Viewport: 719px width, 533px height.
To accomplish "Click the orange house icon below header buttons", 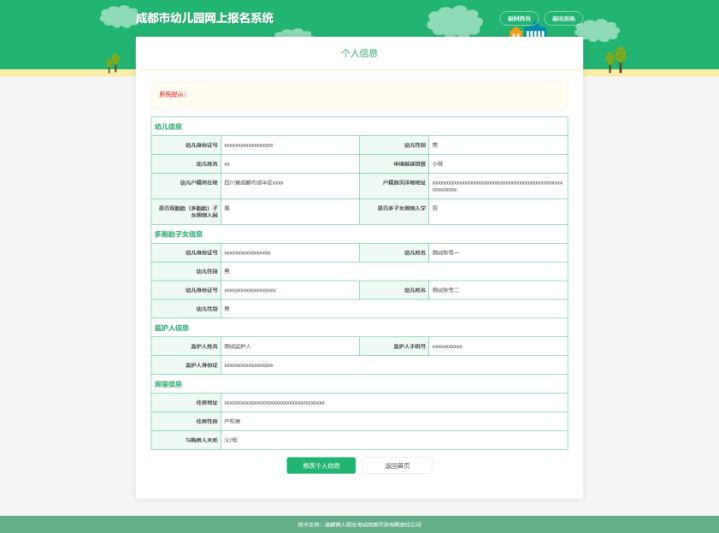I will click(516, 33).
